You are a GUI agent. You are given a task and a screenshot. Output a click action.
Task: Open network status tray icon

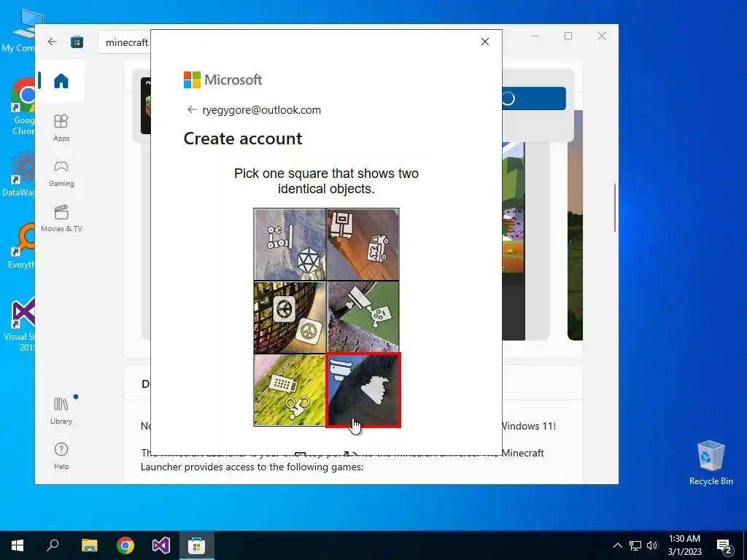click(635, 545)
